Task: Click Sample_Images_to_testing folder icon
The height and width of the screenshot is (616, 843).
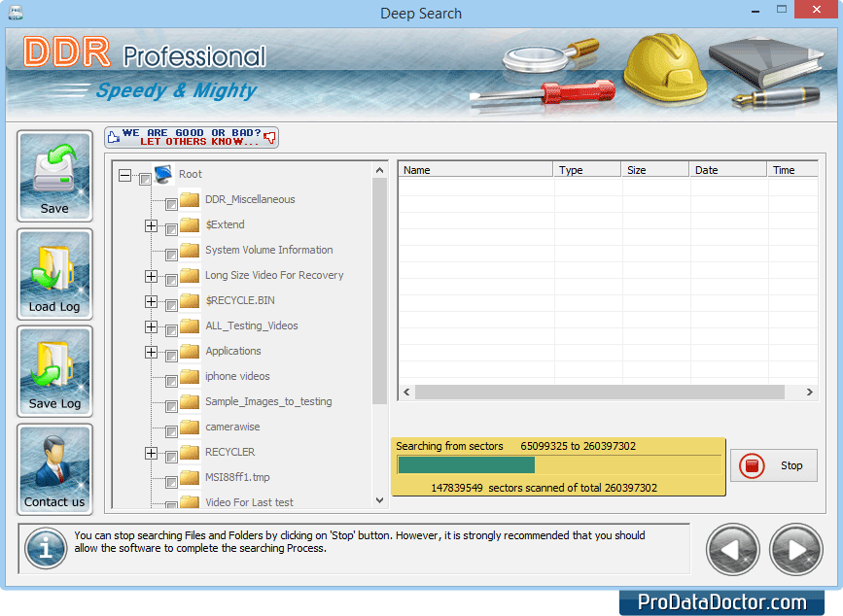Action: click(x=190, y=401)
